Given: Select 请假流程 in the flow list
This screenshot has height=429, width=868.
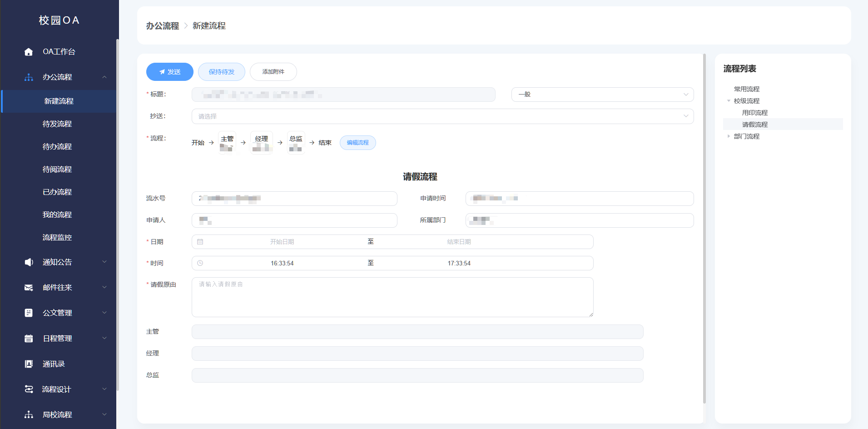Looking at the screenshot, I should (x=755, y=125).
